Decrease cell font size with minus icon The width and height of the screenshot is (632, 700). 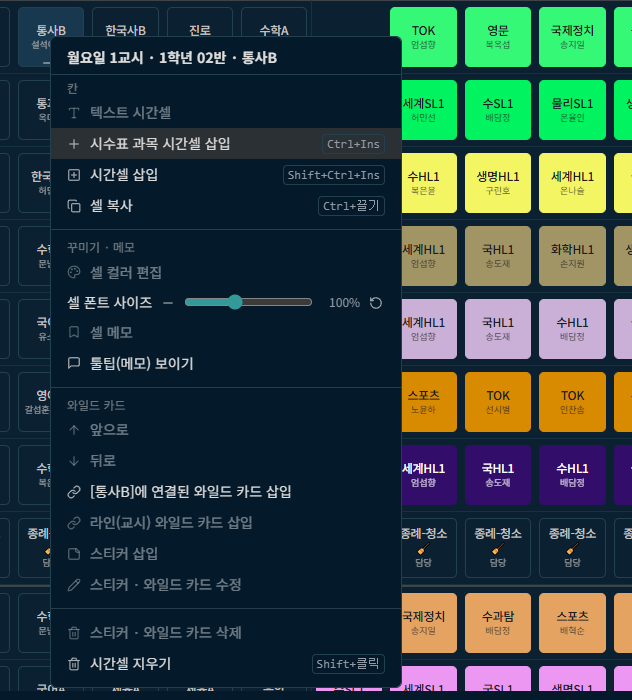point(168,303)
